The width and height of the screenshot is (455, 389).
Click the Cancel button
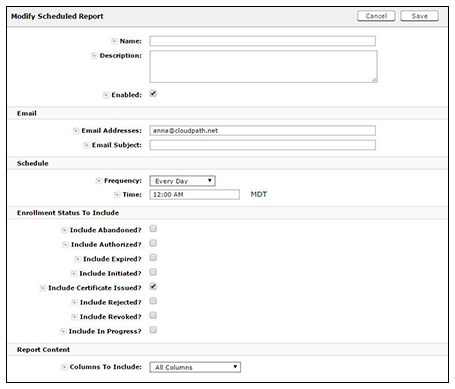376,16
